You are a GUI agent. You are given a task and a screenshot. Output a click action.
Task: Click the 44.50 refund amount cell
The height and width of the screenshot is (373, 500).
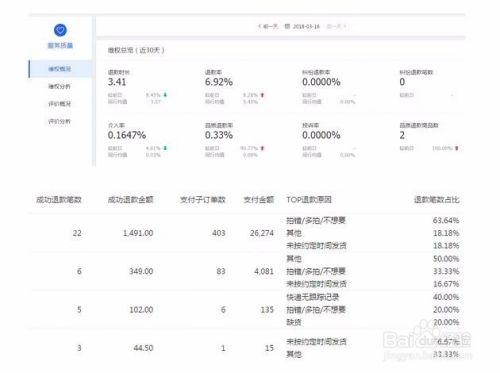click(x=143, y=348)
